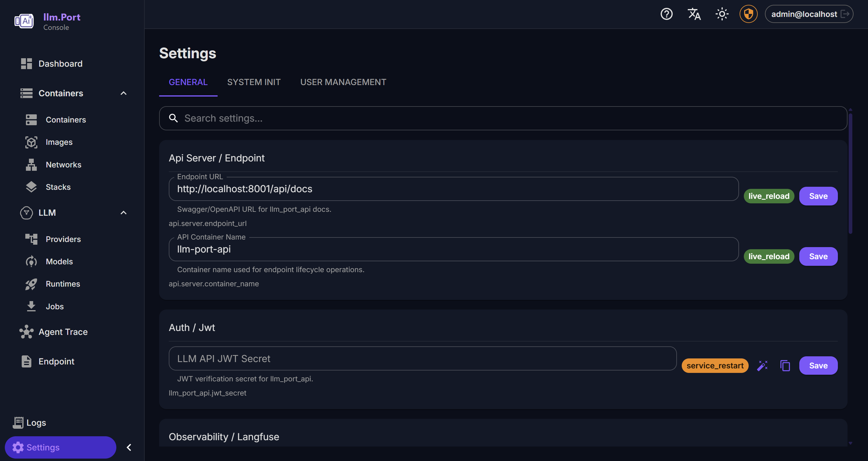Switch to the User Management tab
The image size is (868, 461).
coord(343,82)
